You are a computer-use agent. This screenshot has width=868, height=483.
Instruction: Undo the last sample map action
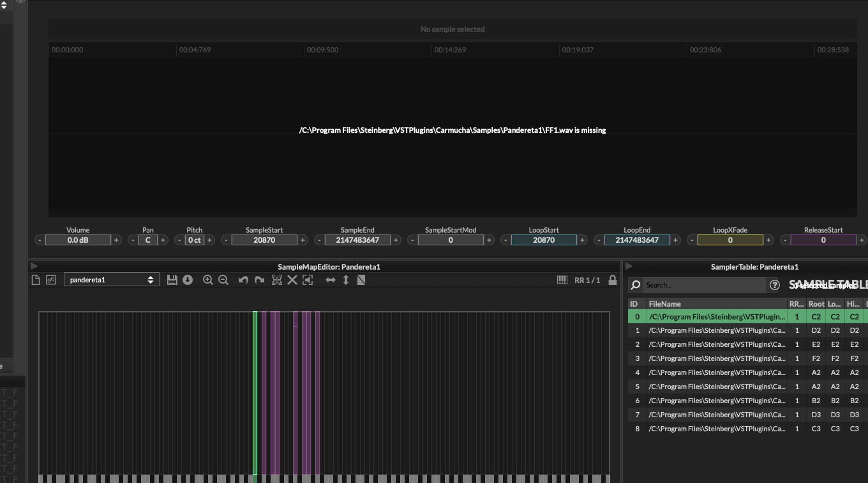243,280
